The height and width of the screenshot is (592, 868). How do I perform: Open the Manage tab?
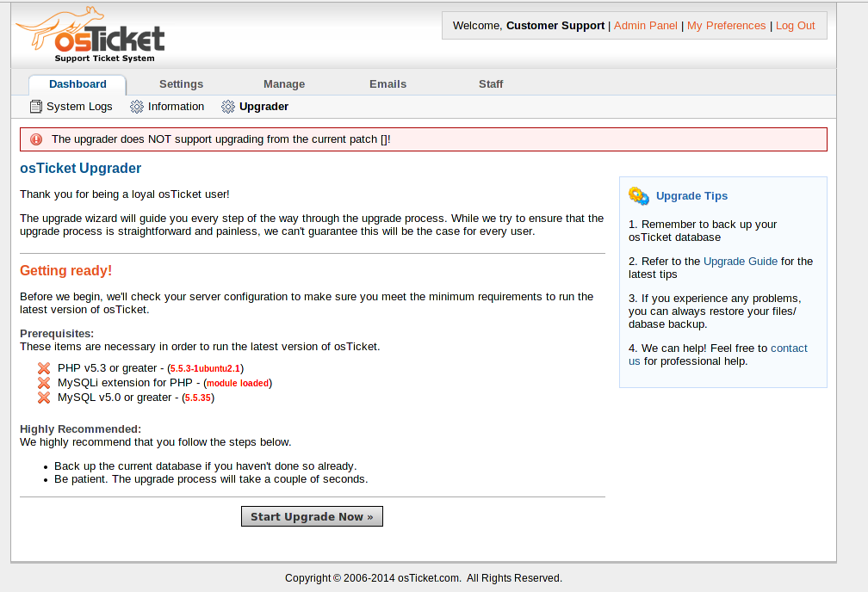coord(284,84)
